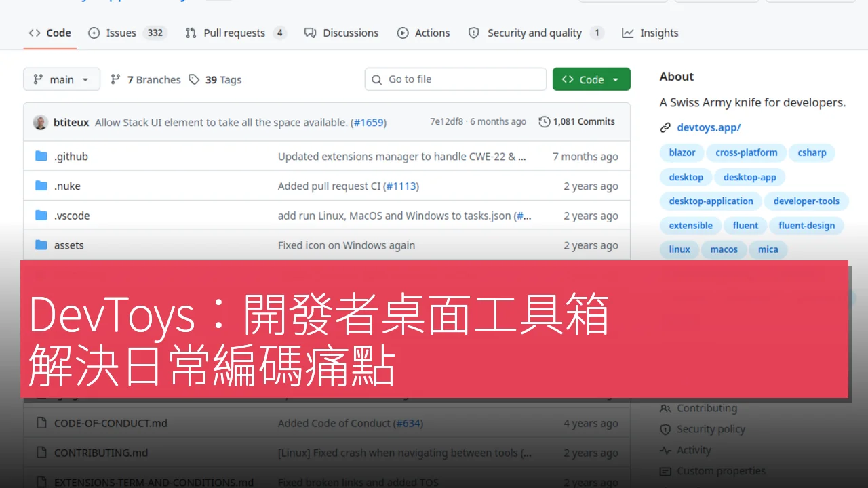Select the fluent topic tag
Image resolution: width=868 pixels, height=488 pixels.
click(x=746, y=226)
